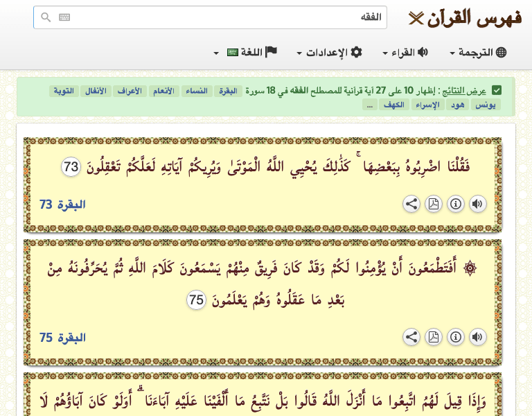Share Al-Baqarah verse 73
The width and height of the screenshot is (532, 416).
pos(411,204)
